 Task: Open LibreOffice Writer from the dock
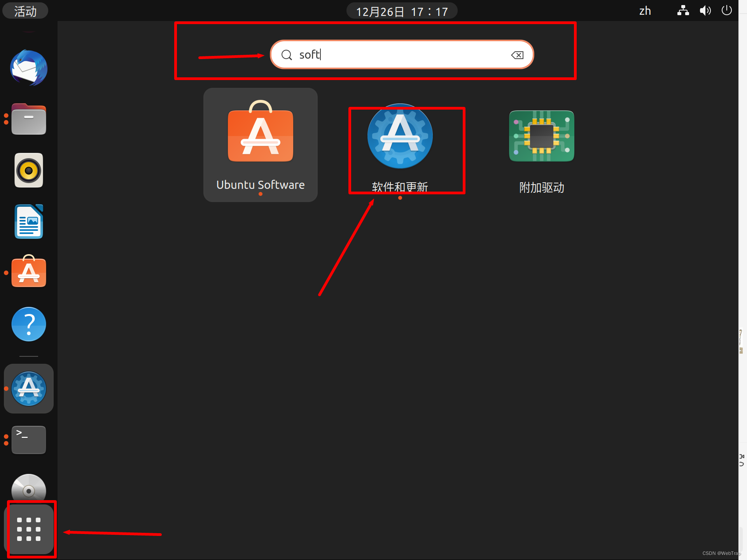[x=28, y=221]
